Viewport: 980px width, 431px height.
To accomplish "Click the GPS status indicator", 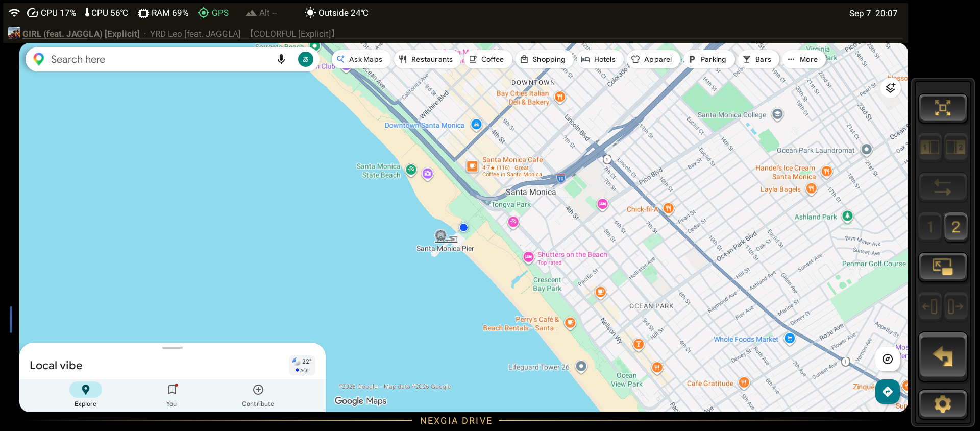I will 214,13.
